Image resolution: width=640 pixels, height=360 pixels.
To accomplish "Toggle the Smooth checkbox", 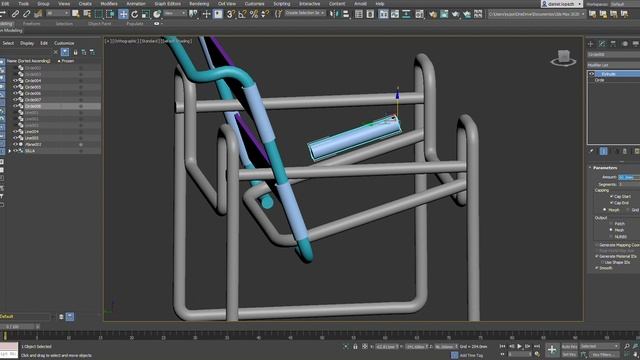I will coord(597,268).
